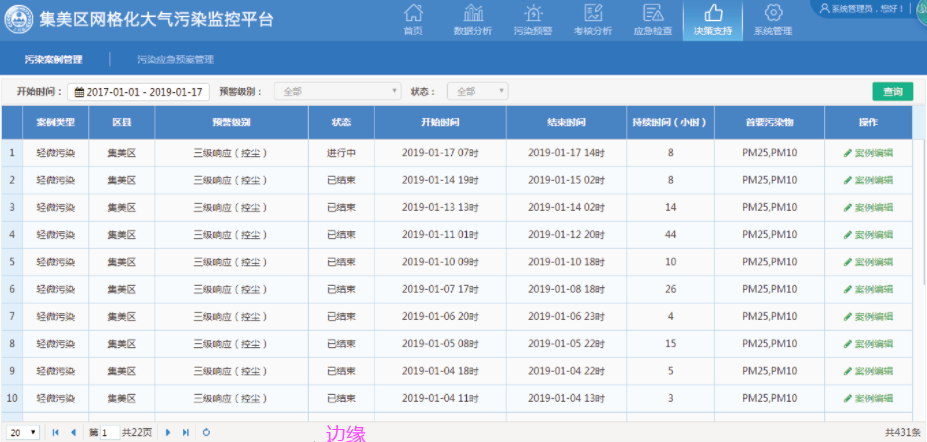Click 案例编辑 for the first row

(868, 153)
